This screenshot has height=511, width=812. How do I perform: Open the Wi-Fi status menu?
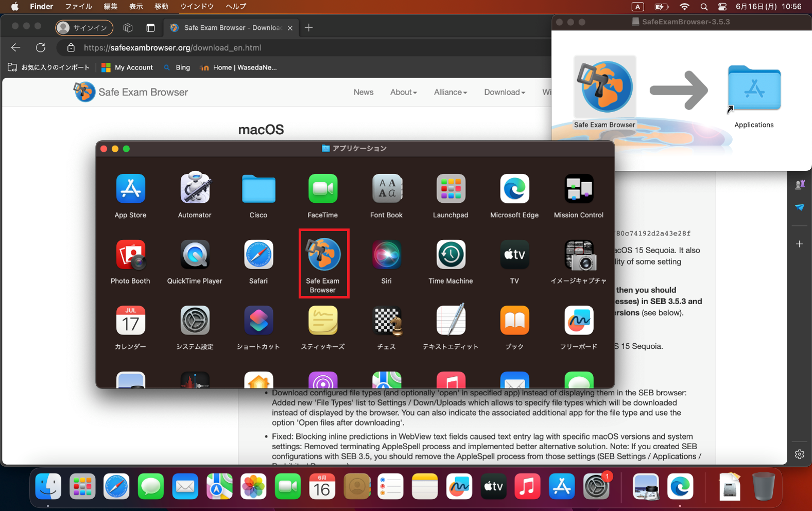tap(684, 7)
